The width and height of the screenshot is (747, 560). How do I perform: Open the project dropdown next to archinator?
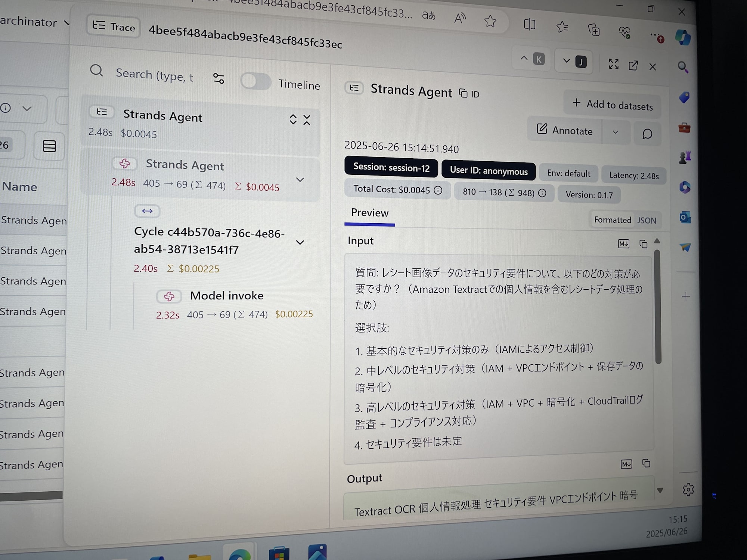(x=66, y=23)
